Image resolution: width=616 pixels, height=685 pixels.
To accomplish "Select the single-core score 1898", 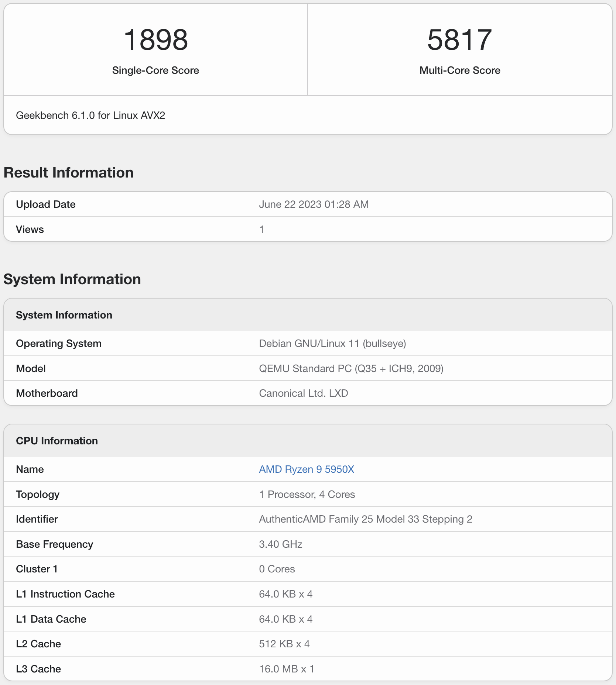I will click(x=156, y=40).
